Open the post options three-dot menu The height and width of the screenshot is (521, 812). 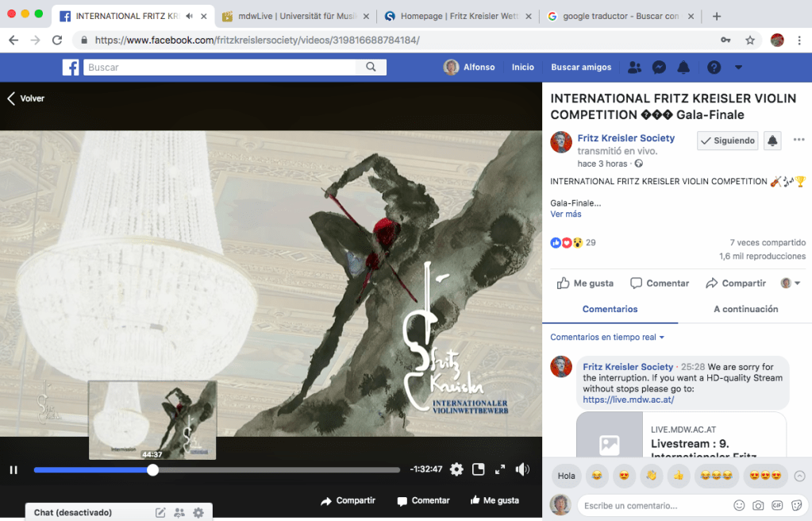799,141
